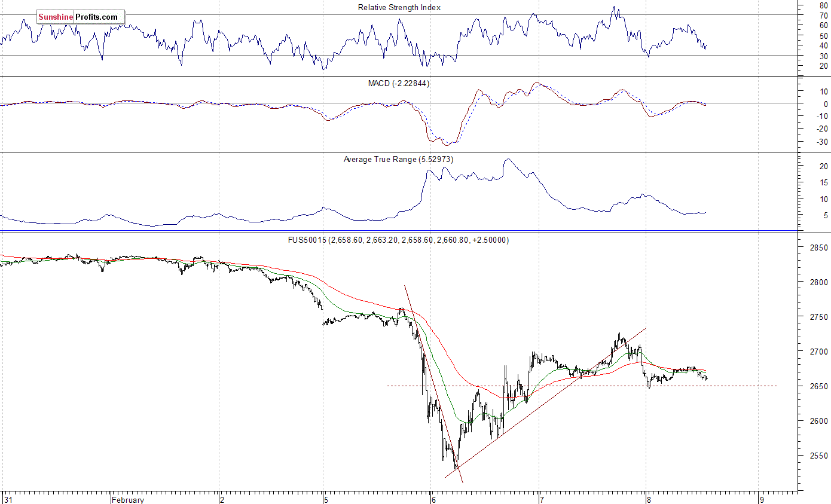Viewport: 831px width, 504px height.
Task: Click the 2650 price axis label
Action: 818,386
